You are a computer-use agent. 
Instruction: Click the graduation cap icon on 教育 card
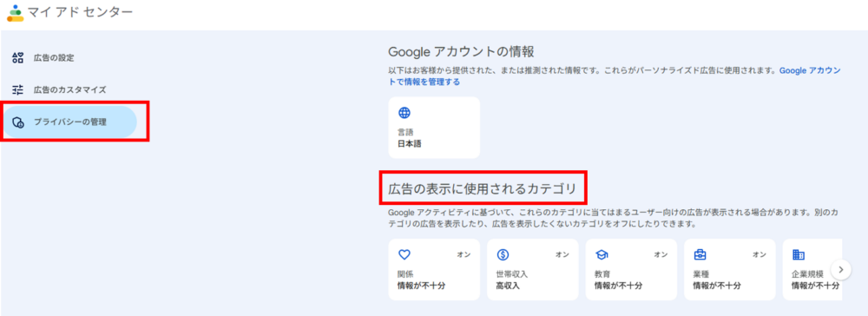point(602,254)
